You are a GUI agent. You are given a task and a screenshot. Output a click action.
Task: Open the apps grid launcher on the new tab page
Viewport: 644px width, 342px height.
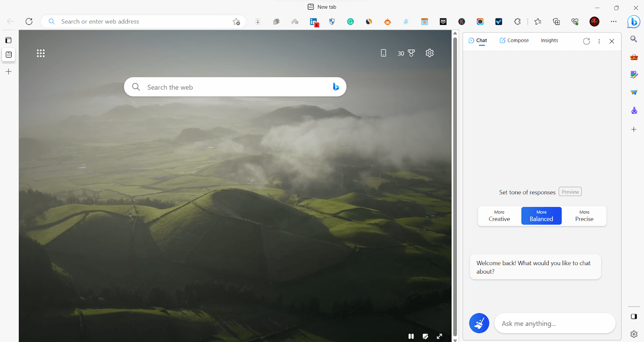(x=41, y=53)
